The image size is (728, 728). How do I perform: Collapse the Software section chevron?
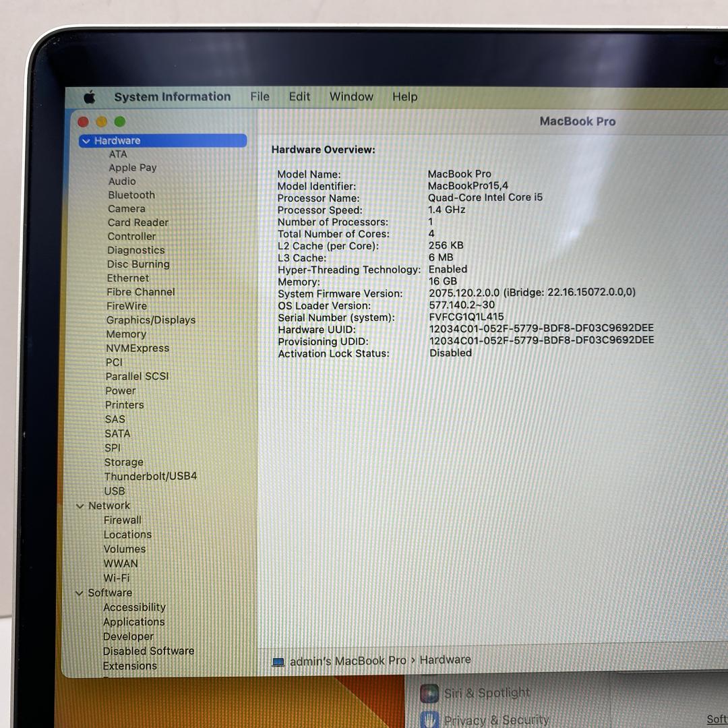tap(80, 593)
